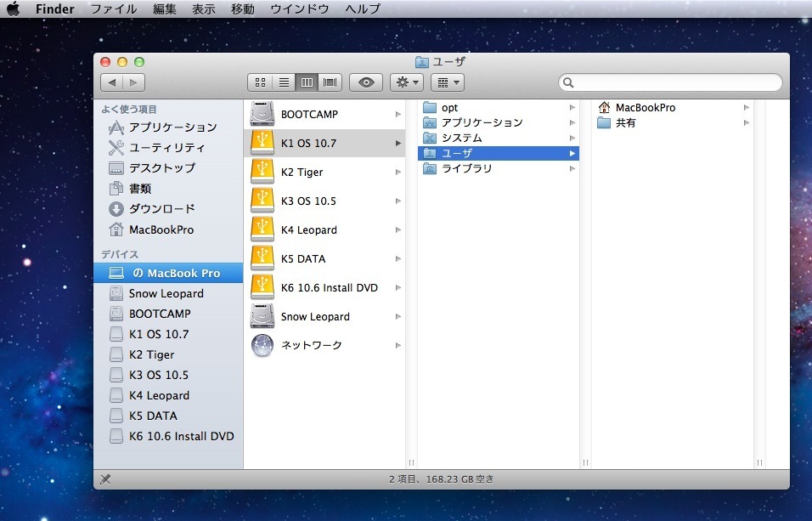Go back with the left arrow button
This screenshot has height=521, width=812.
tap(112, 82)
